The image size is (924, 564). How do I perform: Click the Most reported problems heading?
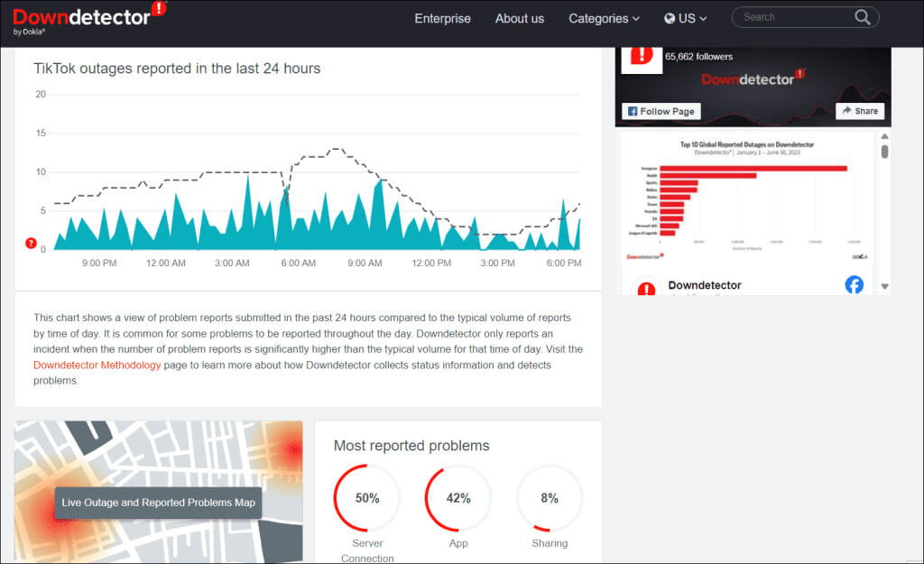411,446
